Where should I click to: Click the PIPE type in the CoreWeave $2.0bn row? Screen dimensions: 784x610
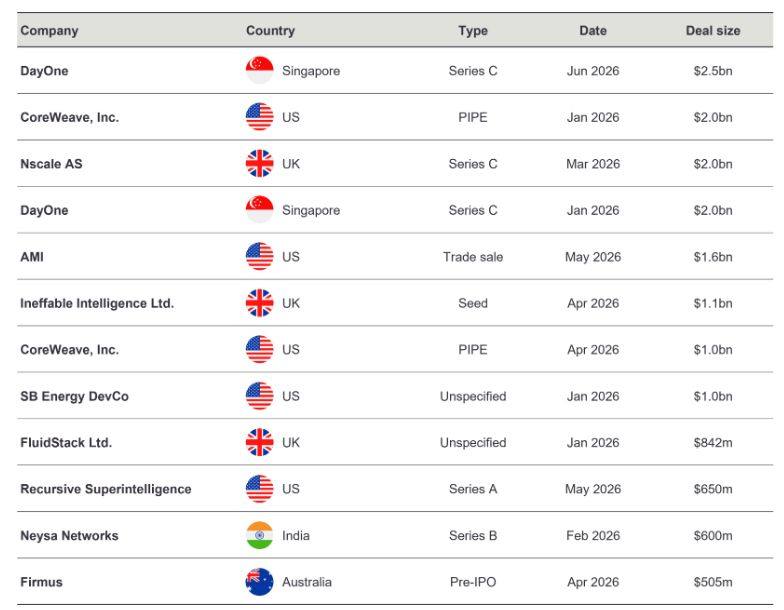(472, 117)
